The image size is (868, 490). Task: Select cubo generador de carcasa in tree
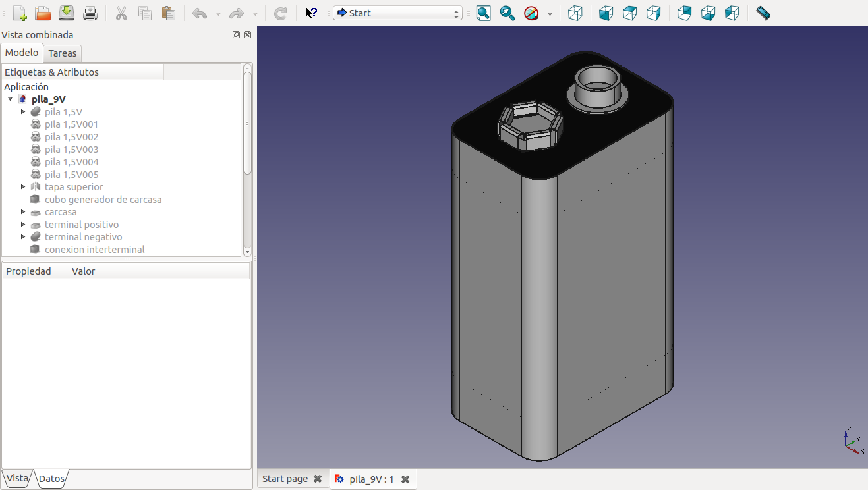103,200
